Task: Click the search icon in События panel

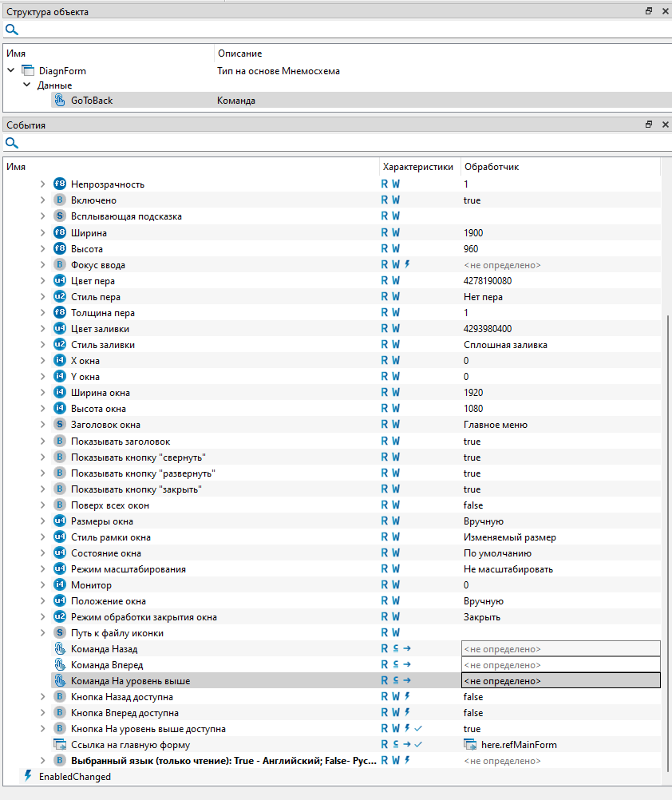Action: pos(11,143)
